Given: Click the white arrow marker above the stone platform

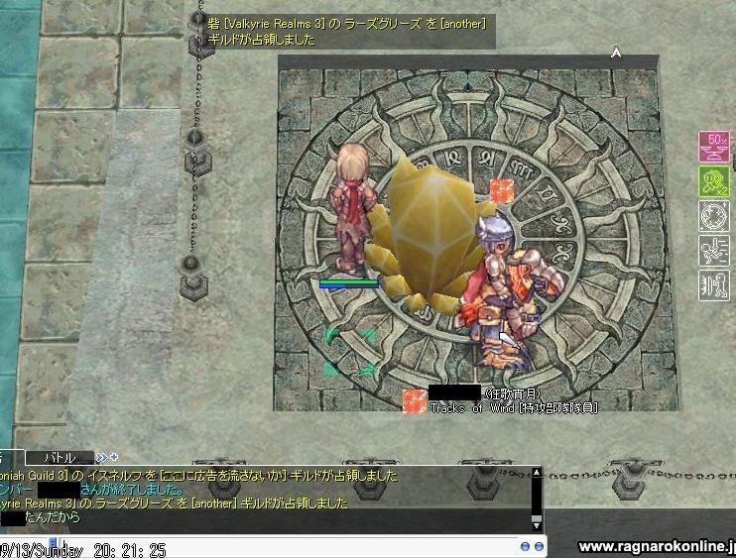Looking at the screenshot, I should click(616, 53).
